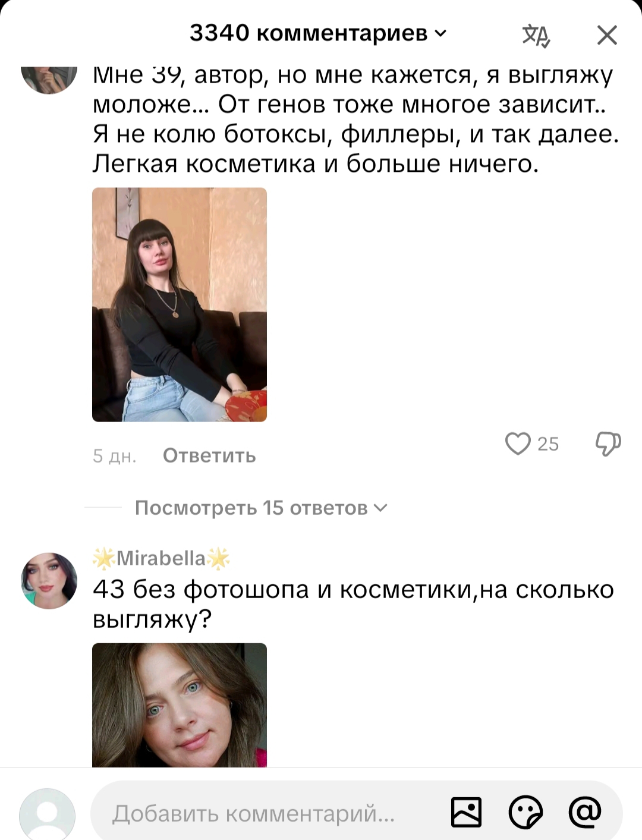
Task: Expand Посмотреть 15 ответов replies
Action: point(261,508)
